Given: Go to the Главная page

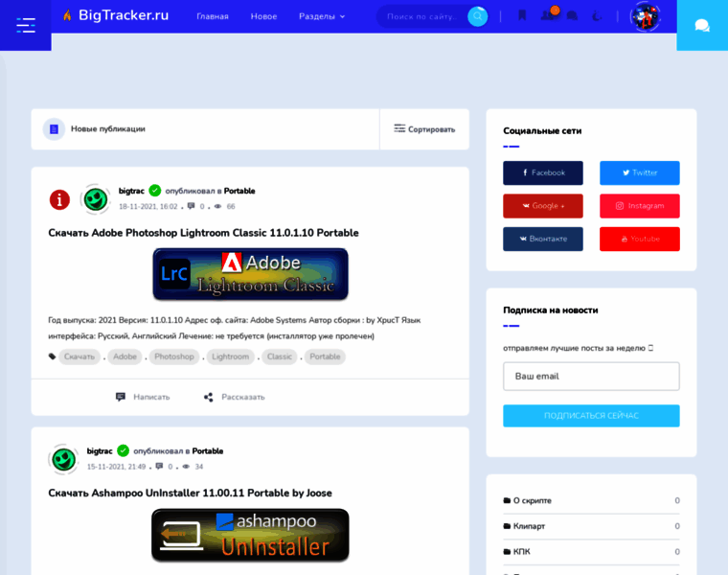Looking at the screenshot, I should [213, 16].
